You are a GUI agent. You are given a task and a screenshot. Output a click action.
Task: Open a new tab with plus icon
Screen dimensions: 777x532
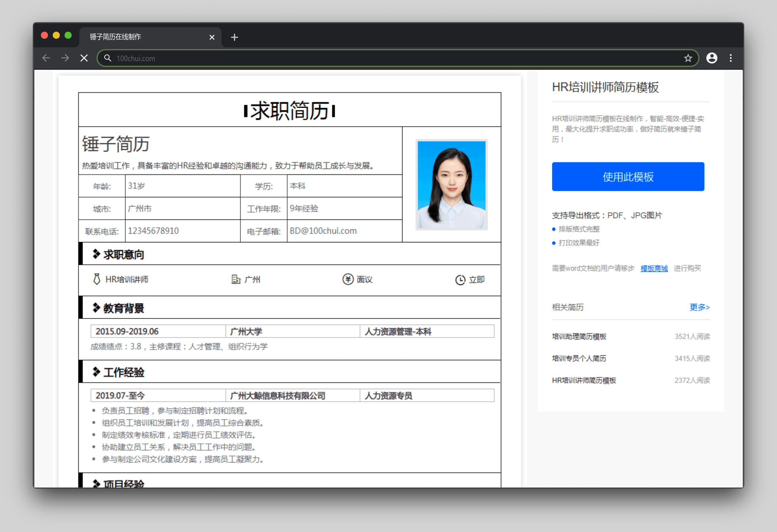coord(234,37)
